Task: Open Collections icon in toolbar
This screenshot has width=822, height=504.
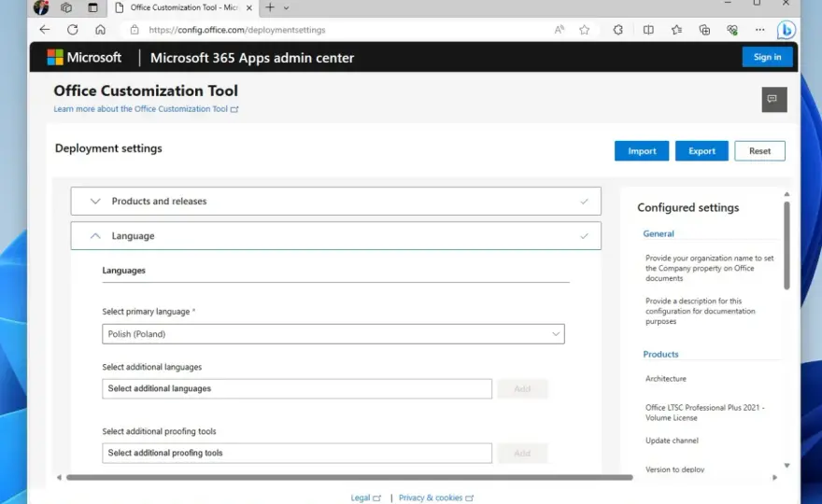Action: [704, 30]
